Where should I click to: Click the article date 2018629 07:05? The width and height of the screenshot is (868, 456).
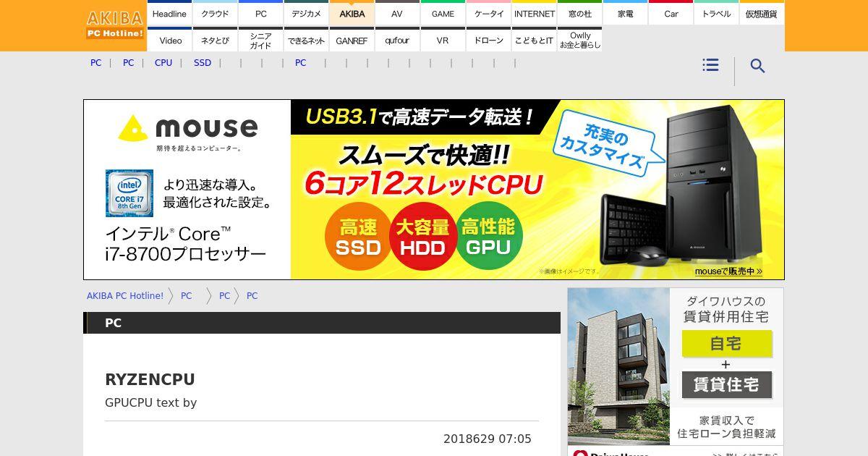(487, 439)
